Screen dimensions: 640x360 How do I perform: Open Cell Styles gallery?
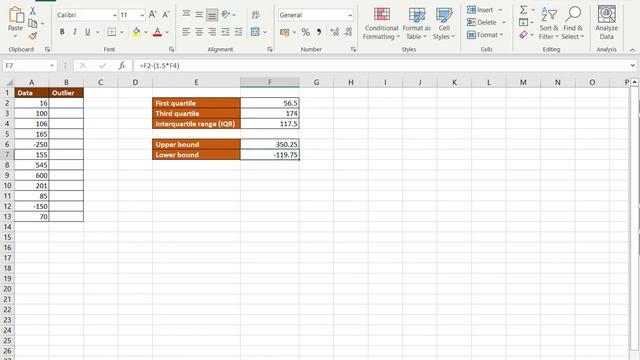(444, 23)
